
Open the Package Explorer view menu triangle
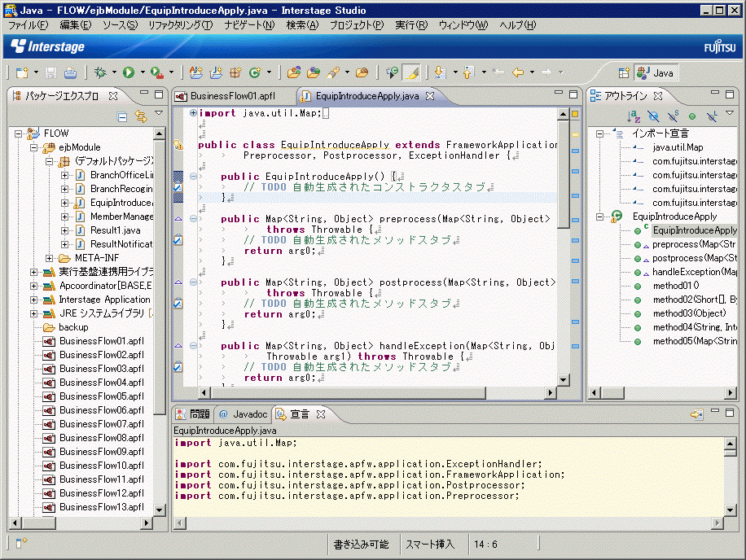(x=159, y=113)
